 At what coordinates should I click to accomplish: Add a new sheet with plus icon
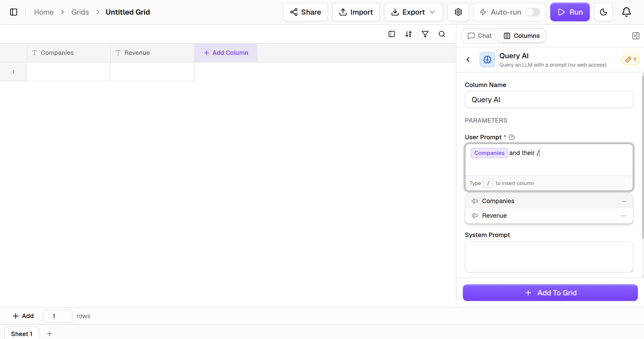(x=50, y=334)
